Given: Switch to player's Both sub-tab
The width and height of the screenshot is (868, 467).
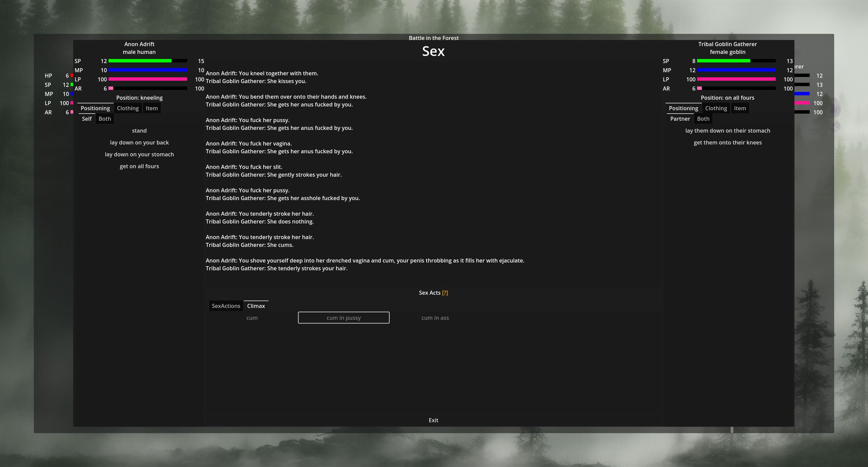Looking at the screenshot, I should 105,119.
